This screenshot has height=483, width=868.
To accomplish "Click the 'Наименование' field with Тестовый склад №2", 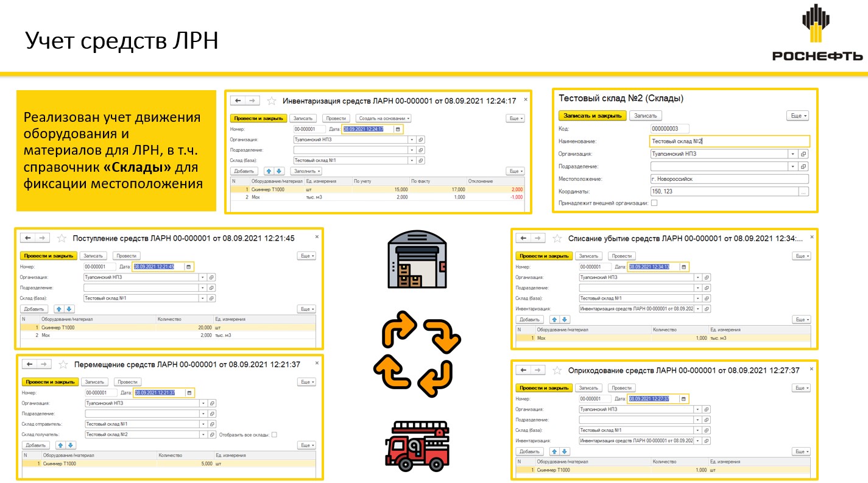I will pos(729,141).
